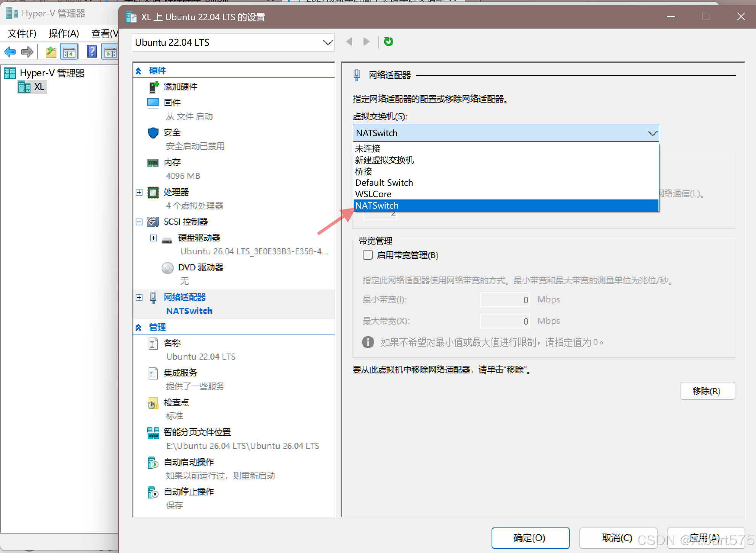Click the Apply (应用) button
Screen dimensions: 756x553
(706, 538)
